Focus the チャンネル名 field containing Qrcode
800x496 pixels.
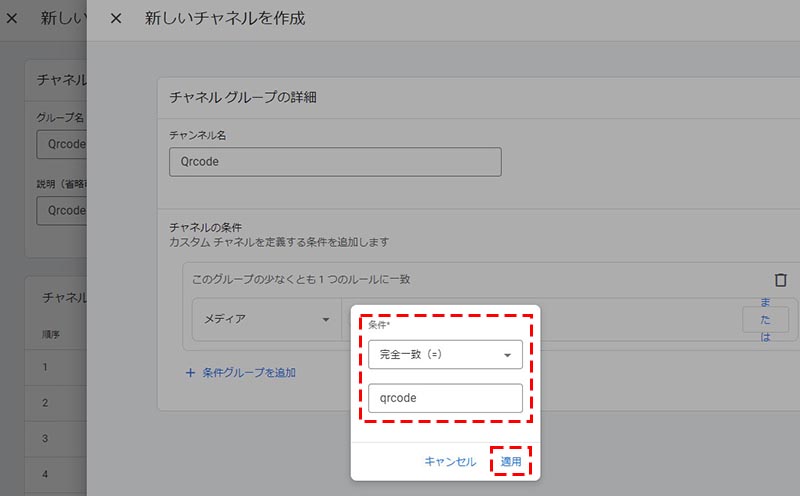[334, 162]
